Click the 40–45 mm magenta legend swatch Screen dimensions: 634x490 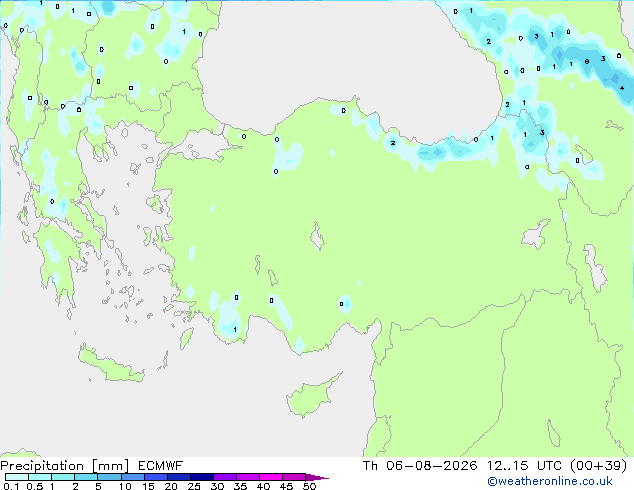271,477
